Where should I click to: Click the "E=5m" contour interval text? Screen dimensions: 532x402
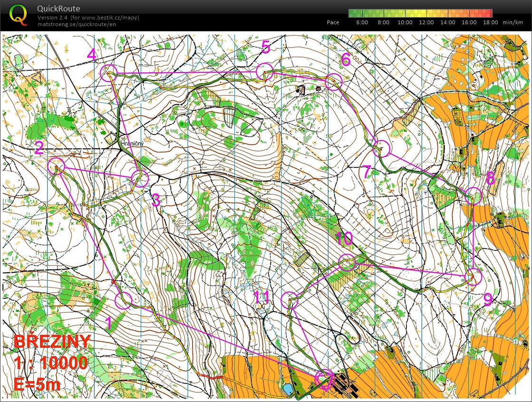38,384
